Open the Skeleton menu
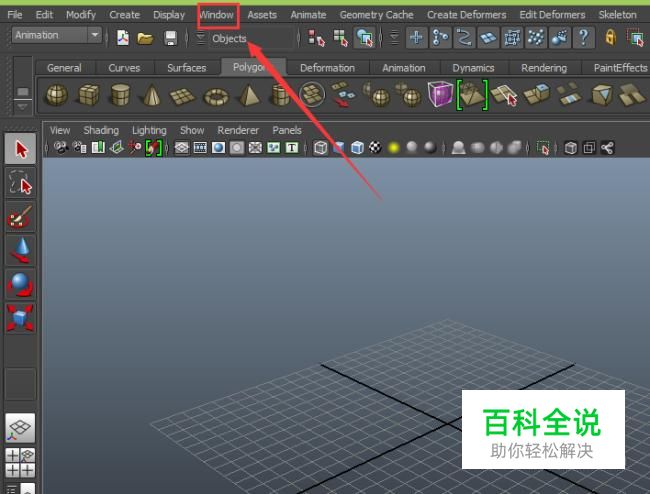This screenshot has height=494, width=650. pos(617,15)
